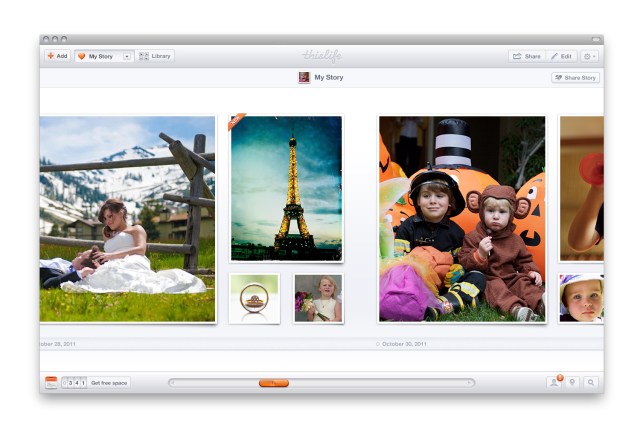Screen dimensions: 640x426
Task: Click the orange calendar icon
Action: [x=51, y=382]
